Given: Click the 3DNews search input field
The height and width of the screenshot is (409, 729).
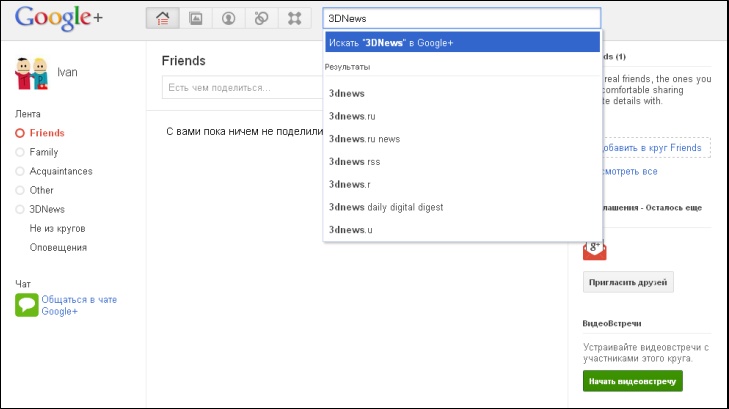Looking at the screenshot, I should click(x=462, y=19).
